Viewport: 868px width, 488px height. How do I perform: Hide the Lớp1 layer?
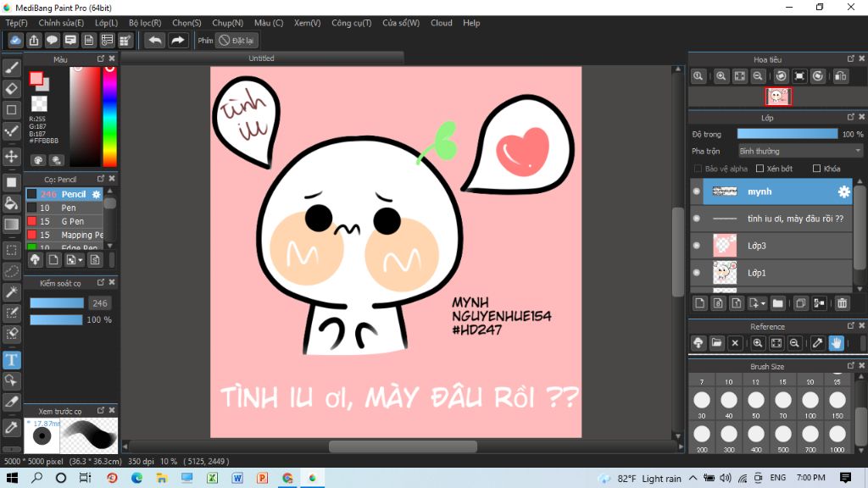pos(697,273)
